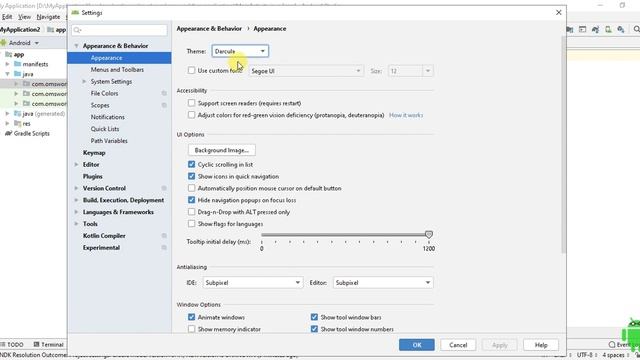Click the Cancel button

click(x=458, y=345)
